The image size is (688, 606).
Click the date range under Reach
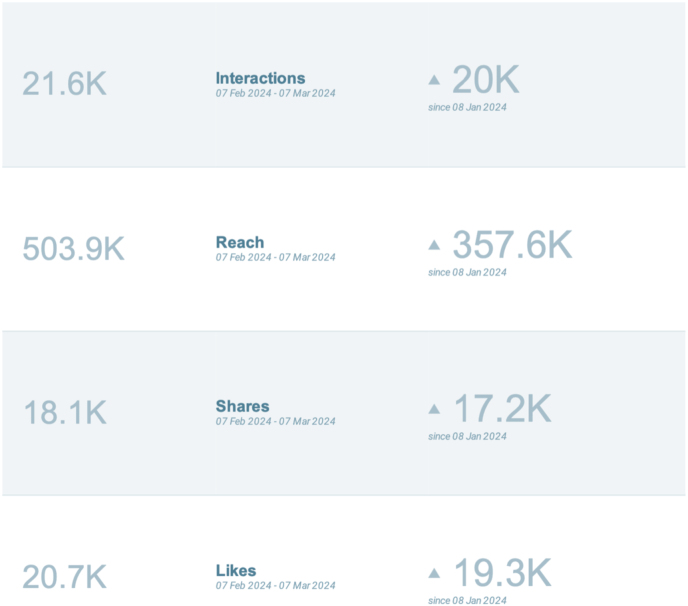(x=275, y=257)
